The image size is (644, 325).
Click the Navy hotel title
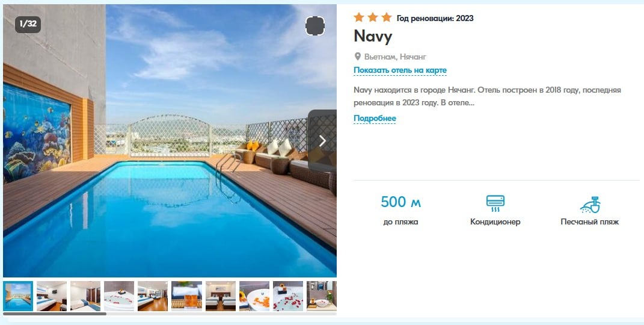coord(373,37)
